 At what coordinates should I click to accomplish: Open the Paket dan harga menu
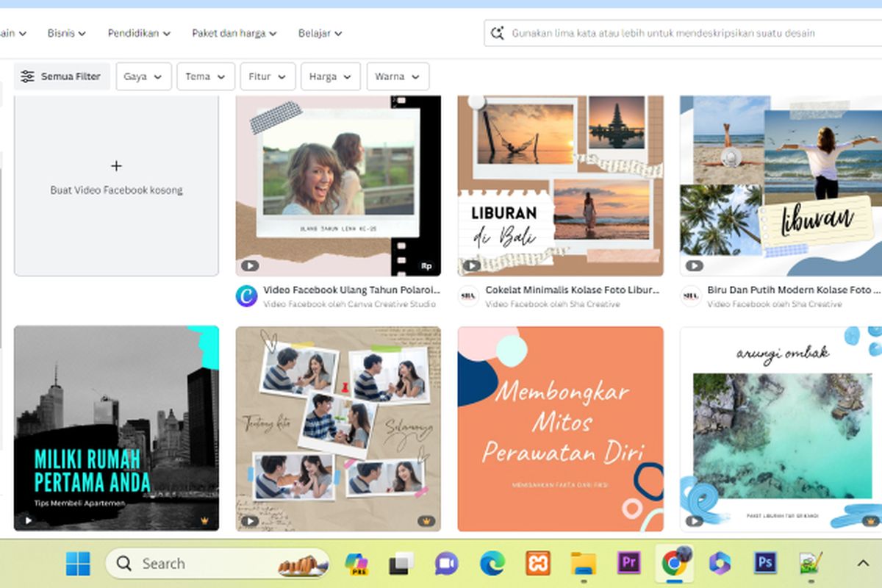234,33
